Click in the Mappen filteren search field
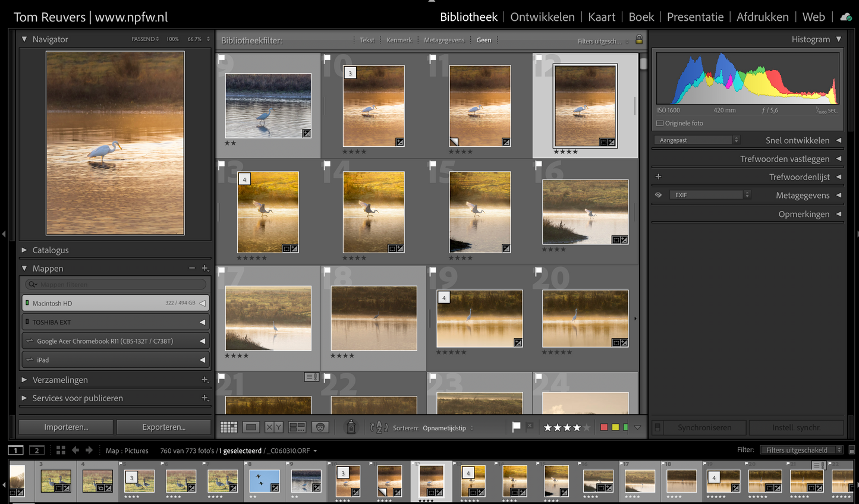Viewport: 859px width, 504px height. click(116, 285)
